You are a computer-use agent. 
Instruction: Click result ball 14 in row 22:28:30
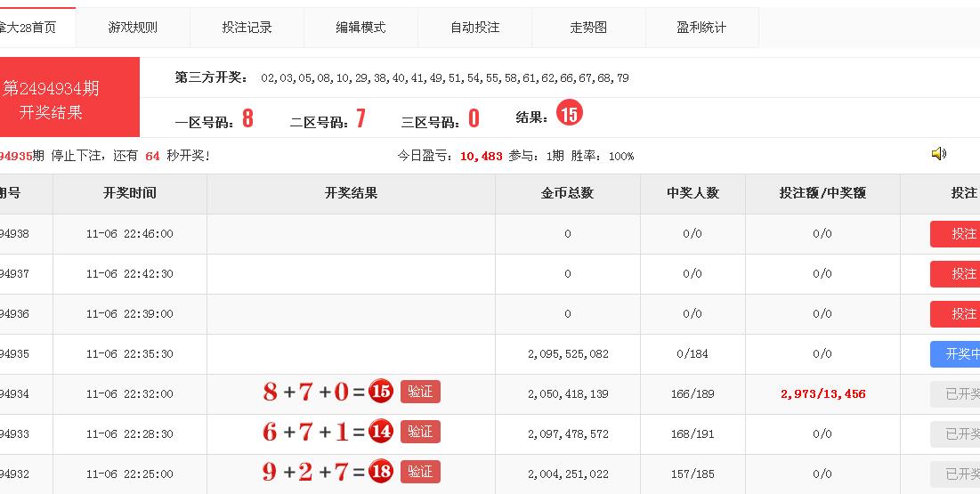(381, 432)
